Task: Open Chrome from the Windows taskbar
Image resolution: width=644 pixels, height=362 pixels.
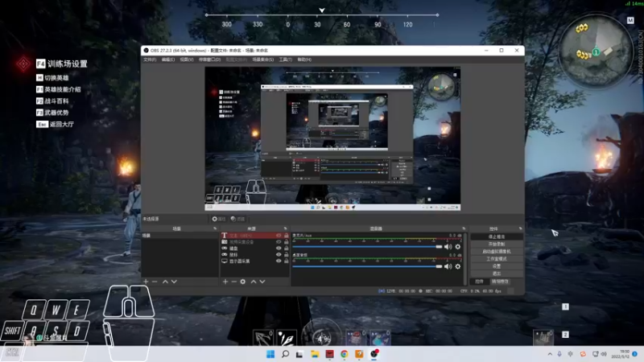Action: click(x=345, y=354)
